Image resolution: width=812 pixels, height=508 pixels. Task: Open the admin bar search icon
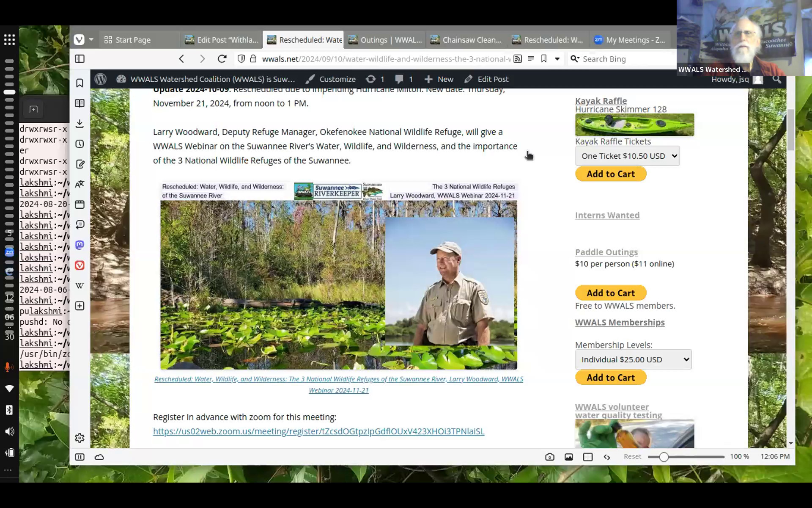(776, 79)
